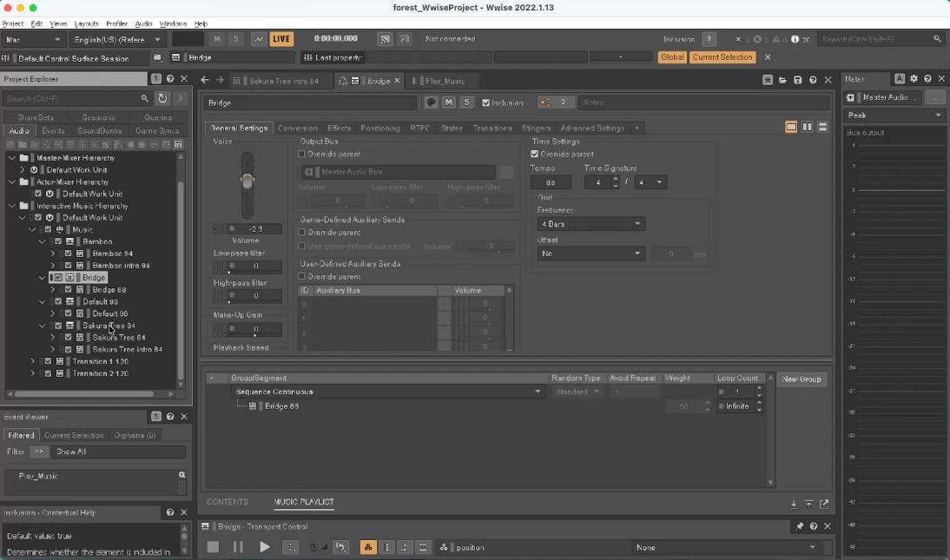The height and width of the screenshot is (560, 950).
Task: Click the Low-pass filter slider
Action: click(x=247, y=266)
